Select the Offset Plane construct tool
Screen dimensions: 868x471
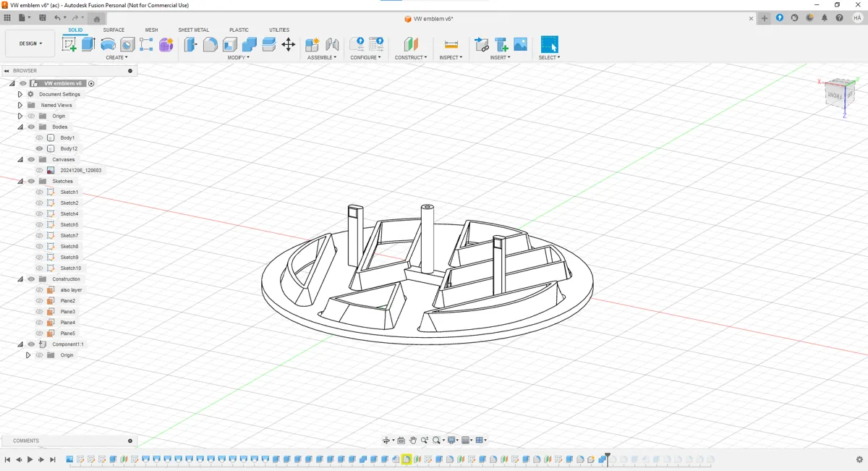411,45
